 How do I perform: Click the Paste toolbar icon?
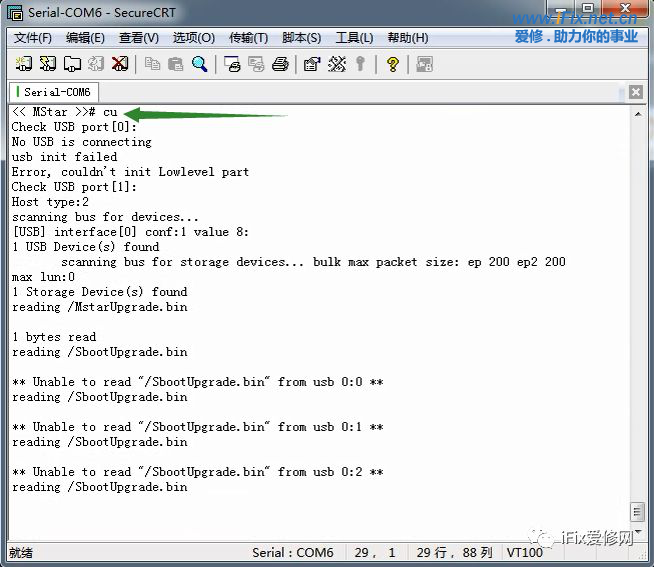[176, 64]
